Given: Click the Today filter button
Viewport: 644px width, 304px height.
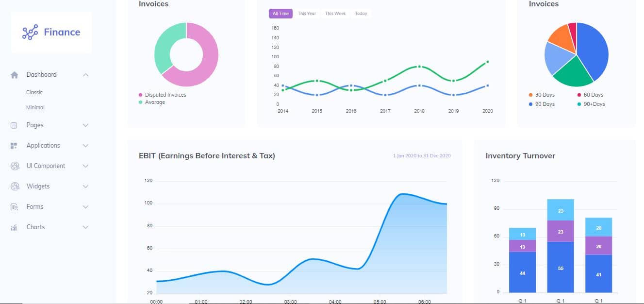Looking at the screenshot, I should click(x=361, y=14).
